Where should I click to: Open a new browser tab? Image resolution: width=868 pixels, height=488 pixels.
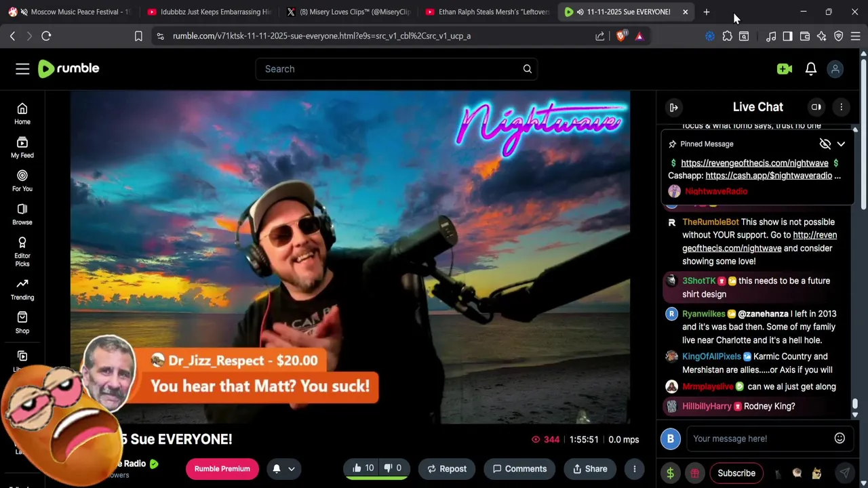(x=707, y=12)
